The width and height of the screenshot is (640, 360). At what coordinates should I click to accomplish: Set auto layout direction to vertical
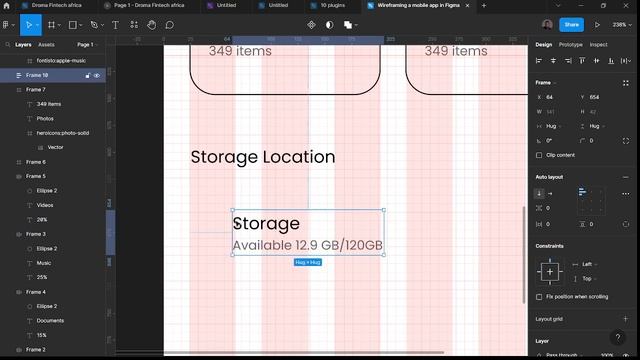click(539, 193)
